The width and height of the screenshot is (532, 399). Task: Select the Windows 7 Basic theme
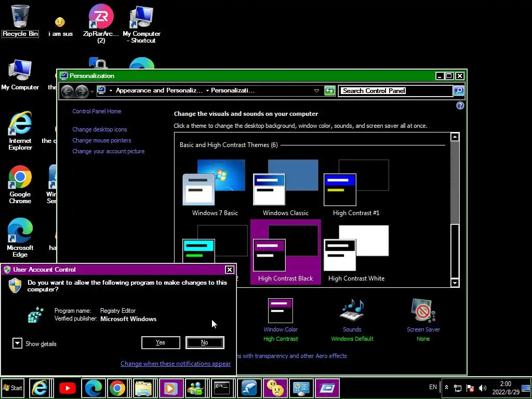[215, 188]
